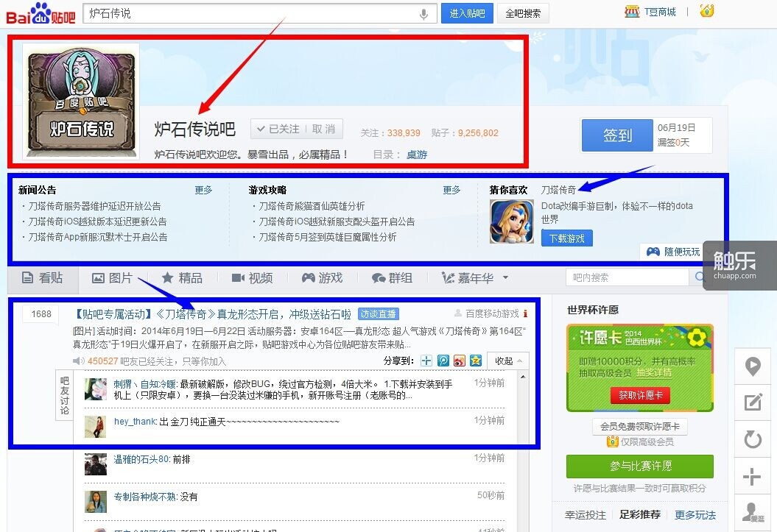The image size is (777, 532).
Task: Open news 刀塔传奇iOS越狱版本延迟更新公告
Action: tap(97, 221)
